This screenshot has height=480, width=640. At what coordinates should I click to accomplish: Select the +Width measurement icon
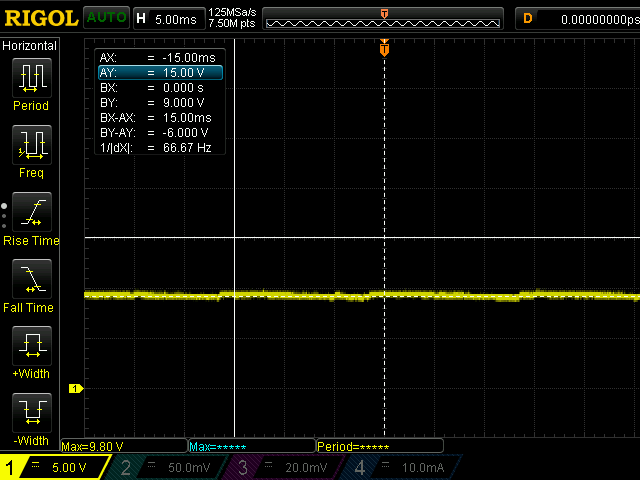30,346
